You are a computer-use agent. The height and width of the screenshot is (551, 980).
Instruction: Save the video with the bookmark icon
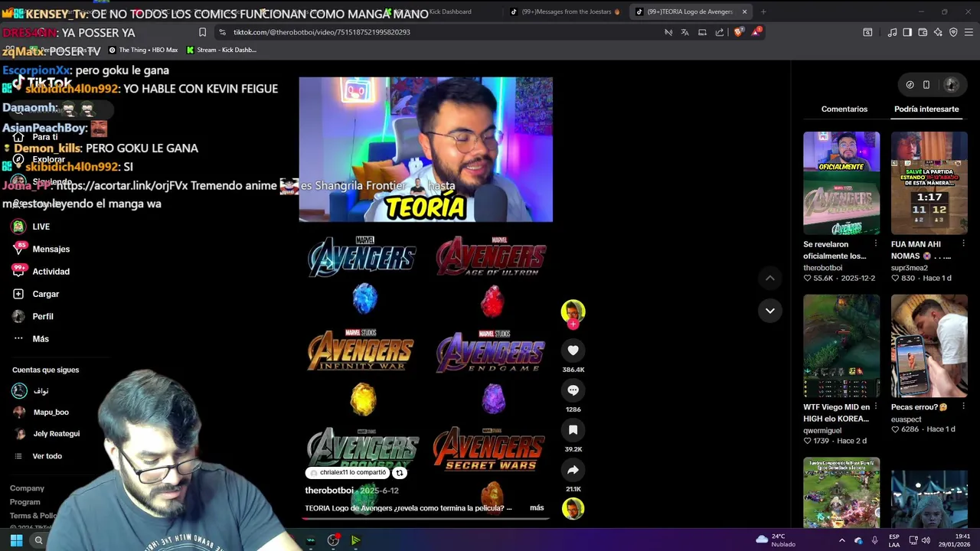click(x=573, y=430)
